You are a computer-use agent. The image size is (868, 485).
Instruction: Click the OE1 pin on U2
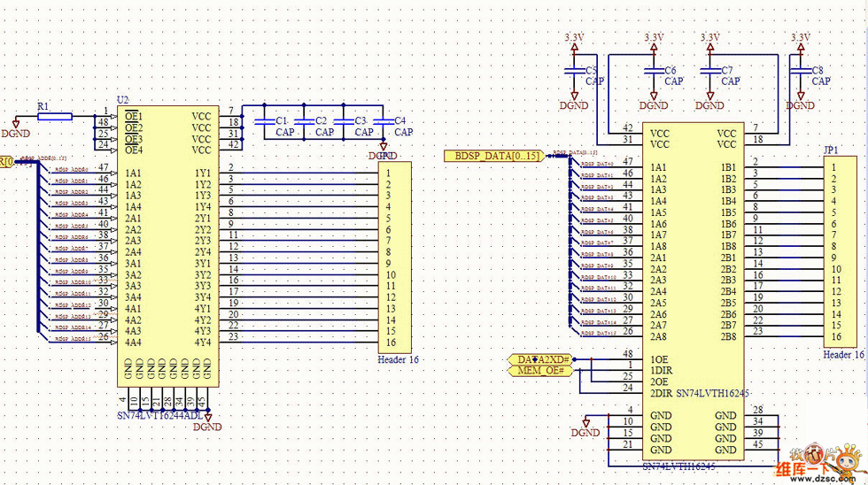[x=133, y=116]
